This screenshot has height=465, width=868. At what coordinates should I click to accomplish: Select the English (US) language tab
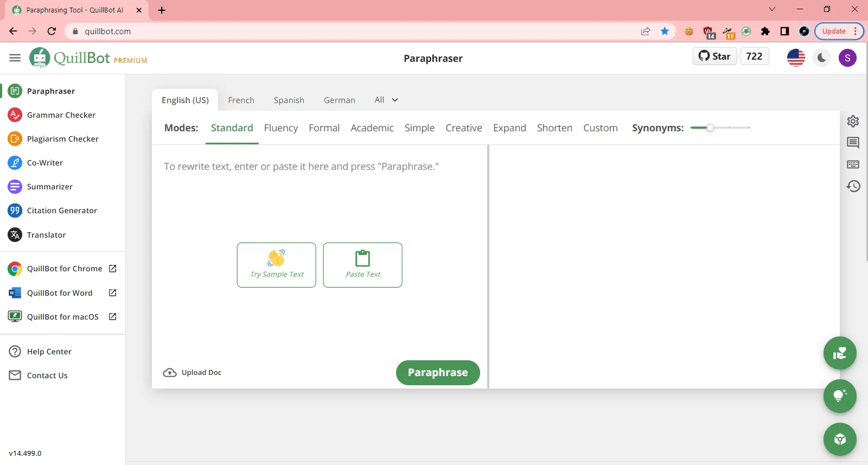click(x=185, y=100)
